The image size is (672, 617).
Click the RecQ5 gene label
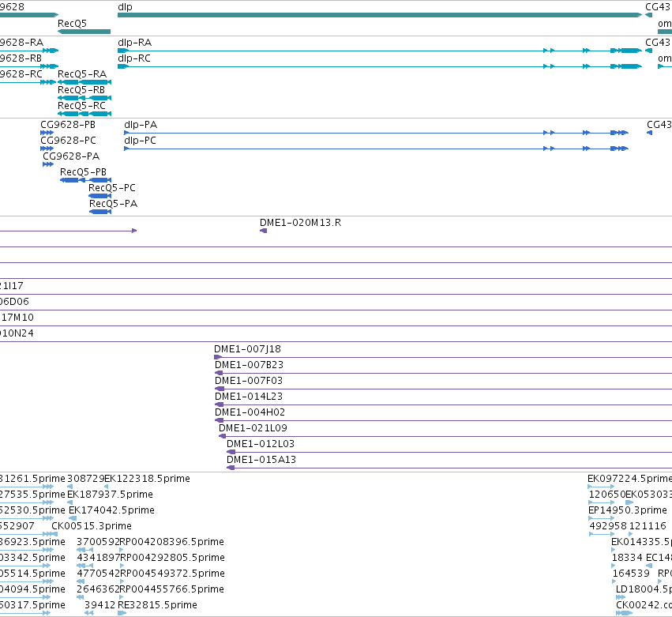[x=72, y=23]
